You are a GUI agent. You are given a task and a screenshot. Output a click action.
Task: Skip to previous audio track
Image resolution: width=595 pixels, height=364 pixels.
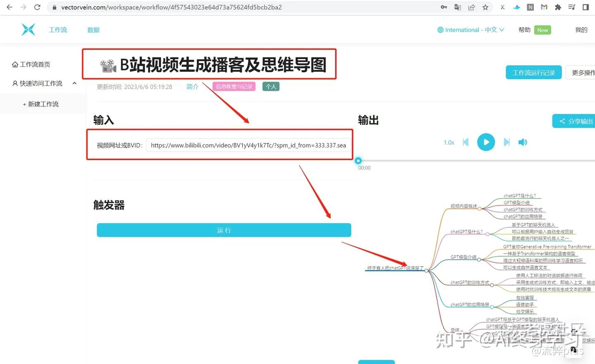click(x=466, y=142)
